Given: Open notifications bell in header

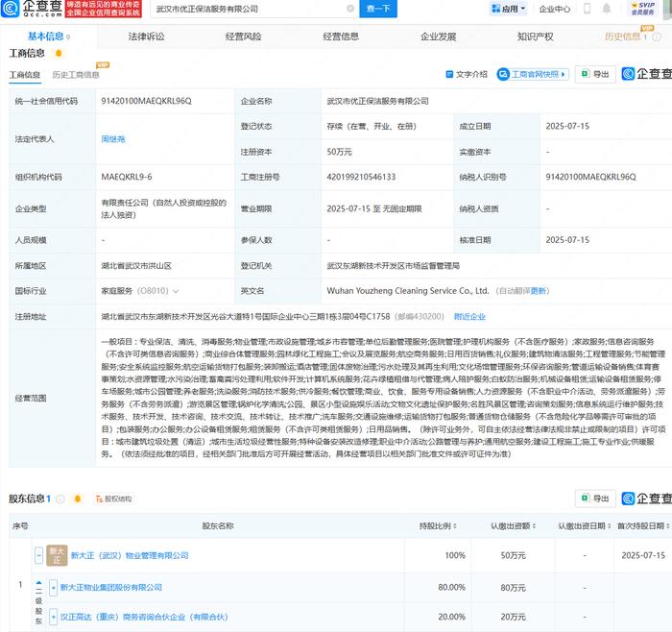Looking at the screenshot, I should pos(607,9).
